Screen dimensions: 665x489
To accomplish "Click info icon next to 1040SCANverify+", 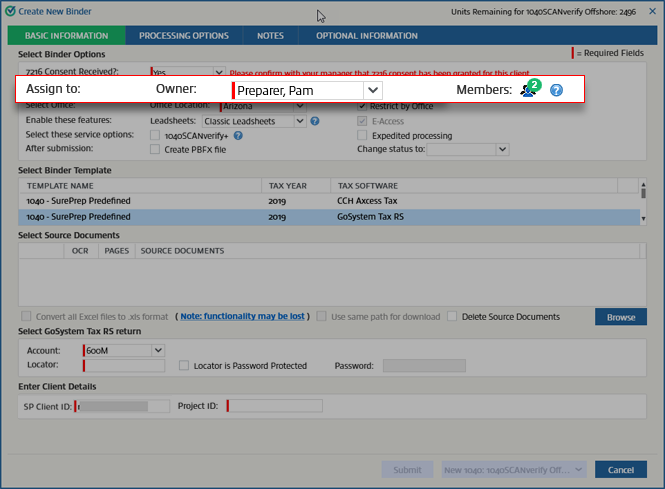I will tap(237, 135).
